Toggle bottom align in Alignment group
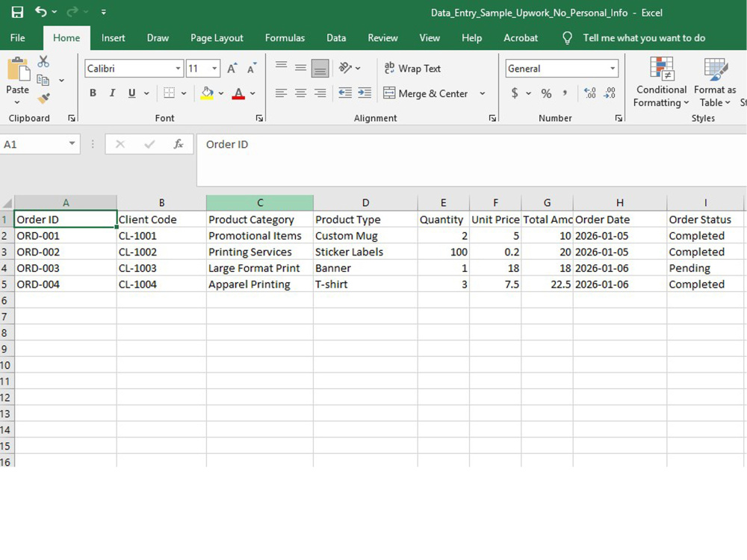Screen dimensions: 747x560 coord(320,68)
